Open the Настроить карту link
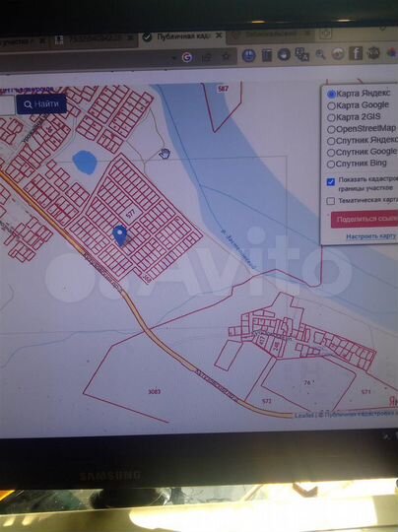The image size is (398, 532). click(x=370, y=236)
